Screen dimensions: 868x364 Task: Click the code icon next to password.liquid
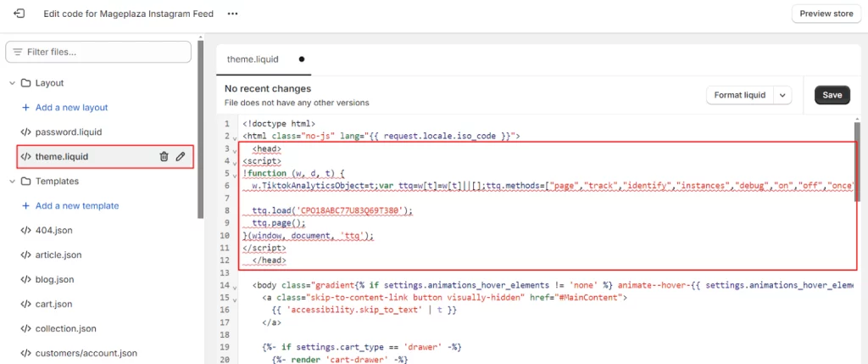coord(25,132)
